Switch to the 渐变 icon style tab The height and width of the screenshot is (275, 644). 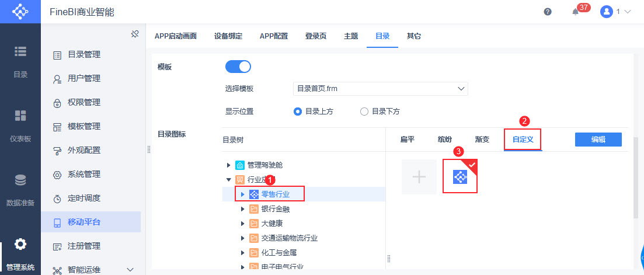pos(482,140)
